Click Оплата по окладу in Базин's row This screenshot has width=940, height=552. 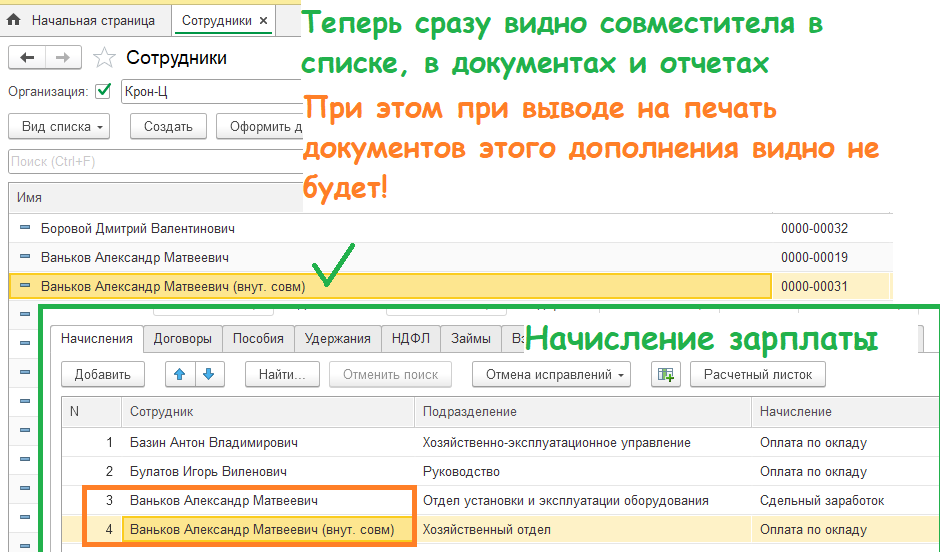(x=814, y=443)
